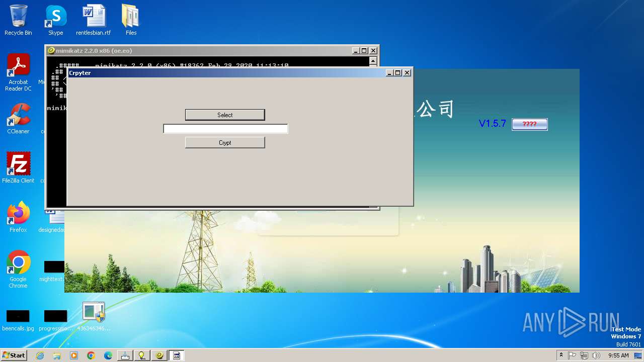Click the Select button in Crpyter
The width and height of the screenshot is (644, 362).
point(225,115)
